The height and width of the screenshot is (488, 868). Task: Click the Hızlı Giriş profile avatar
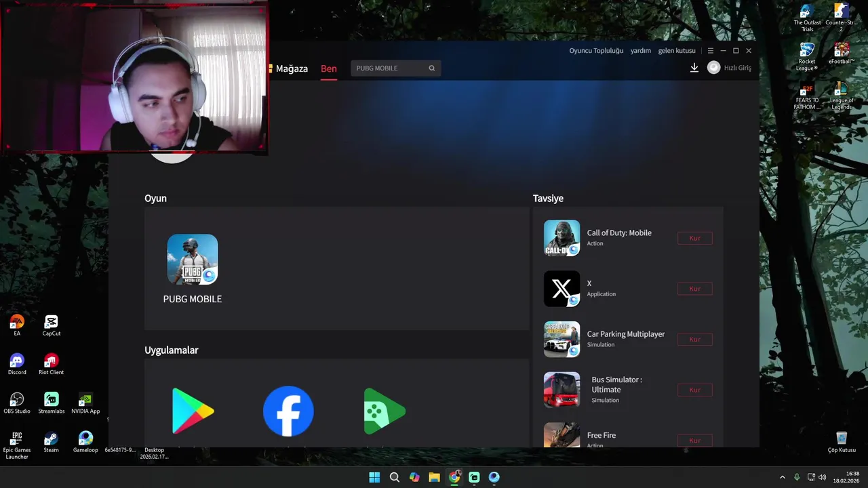[x=713, y=68]
